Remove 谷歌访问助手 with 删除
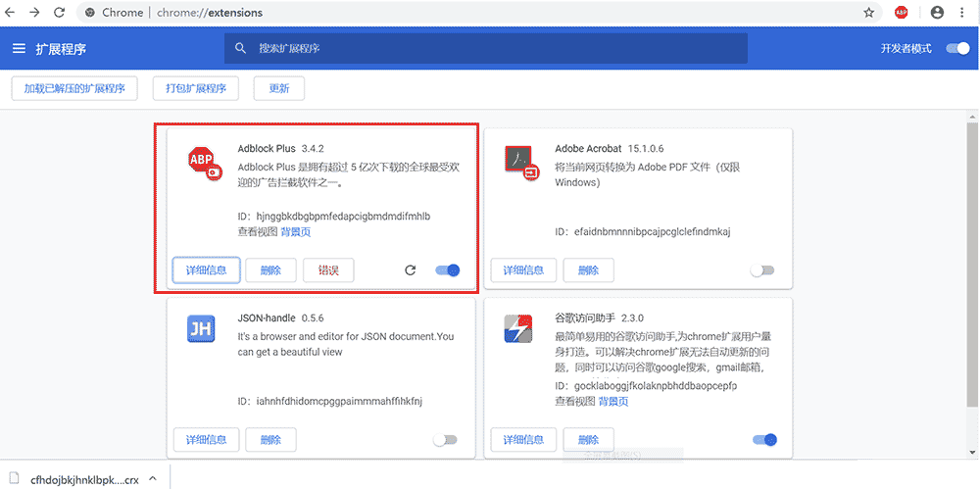This screenshot has width=980, height=489. 588,440
